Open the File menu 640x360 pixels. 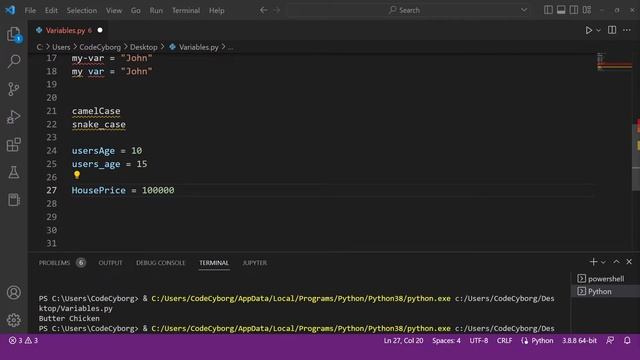[30, 11]
